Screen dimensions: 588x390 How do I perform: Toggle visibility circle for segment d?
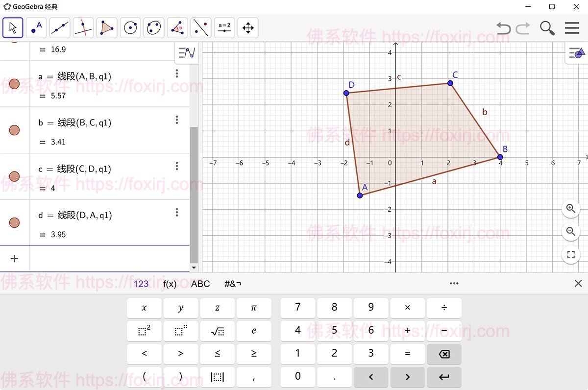(14, 223)
